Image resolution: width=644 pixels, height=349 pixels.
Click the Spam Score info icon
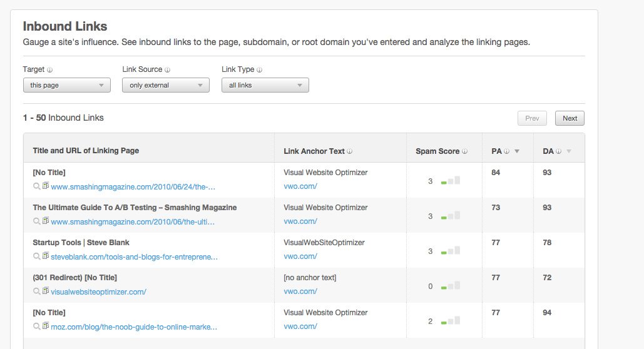pos(464,151)
